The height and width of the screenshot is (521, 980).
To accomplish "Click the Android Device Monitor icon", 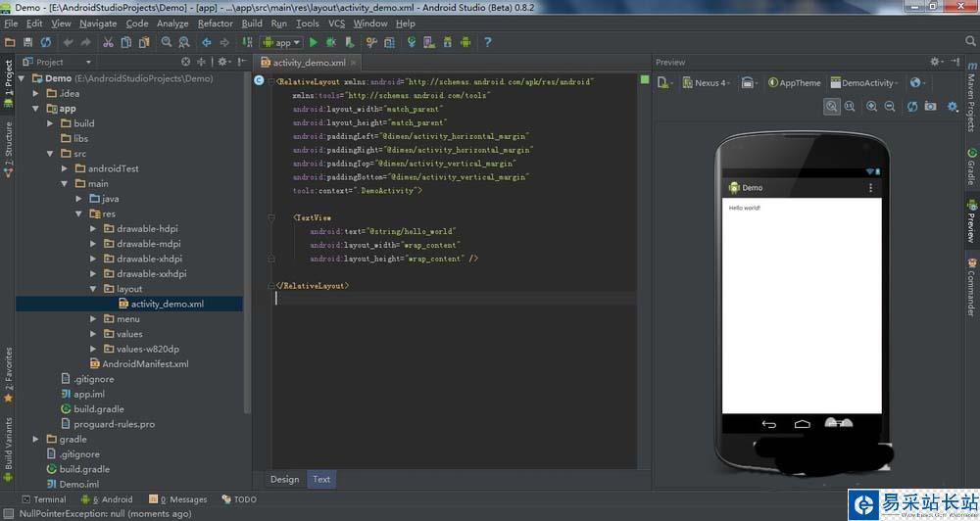I will [x=465, y=42].
